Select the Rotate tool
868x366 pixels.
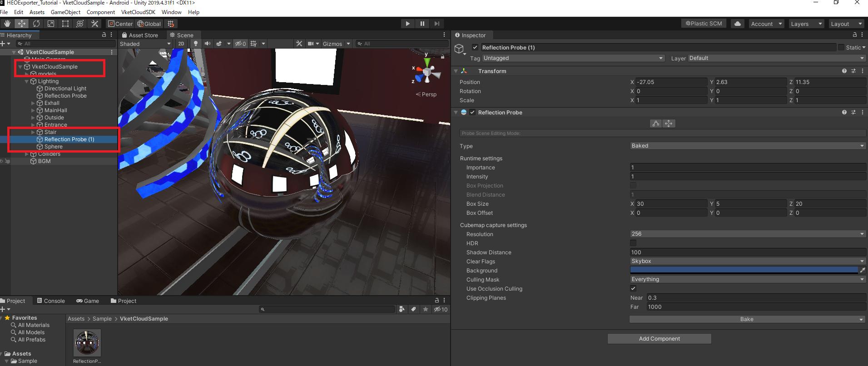(x=36, y=24)
